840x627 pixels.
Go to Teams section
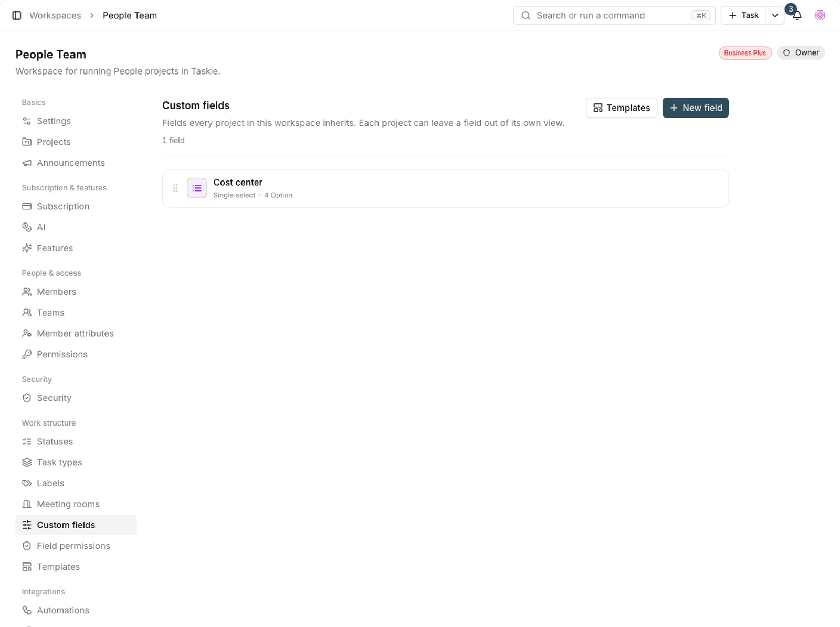(76, 313)
